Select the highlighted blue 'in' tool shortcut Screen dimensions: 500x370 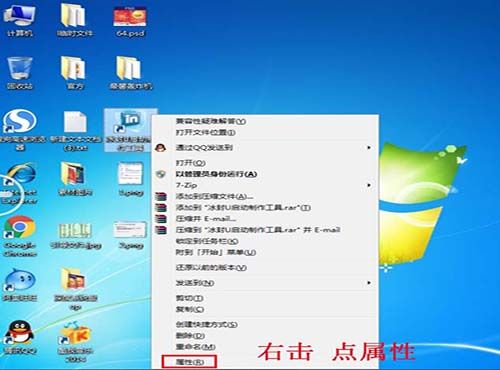(130, 130)
